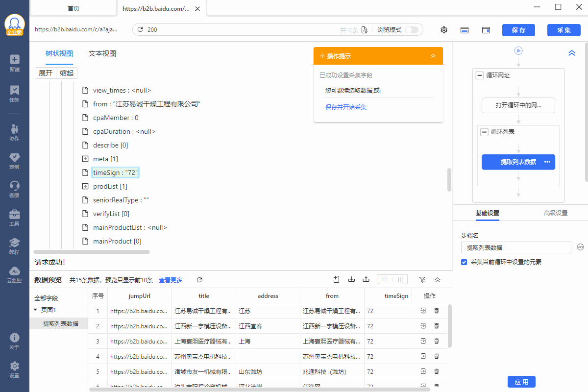Open the filter icon in data preview

pos(422,279)
